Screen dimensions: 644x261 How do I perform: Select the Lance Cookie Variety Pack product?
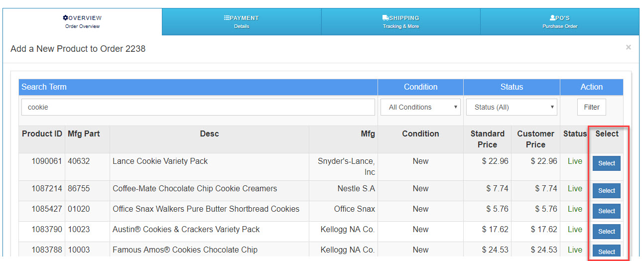606,163
